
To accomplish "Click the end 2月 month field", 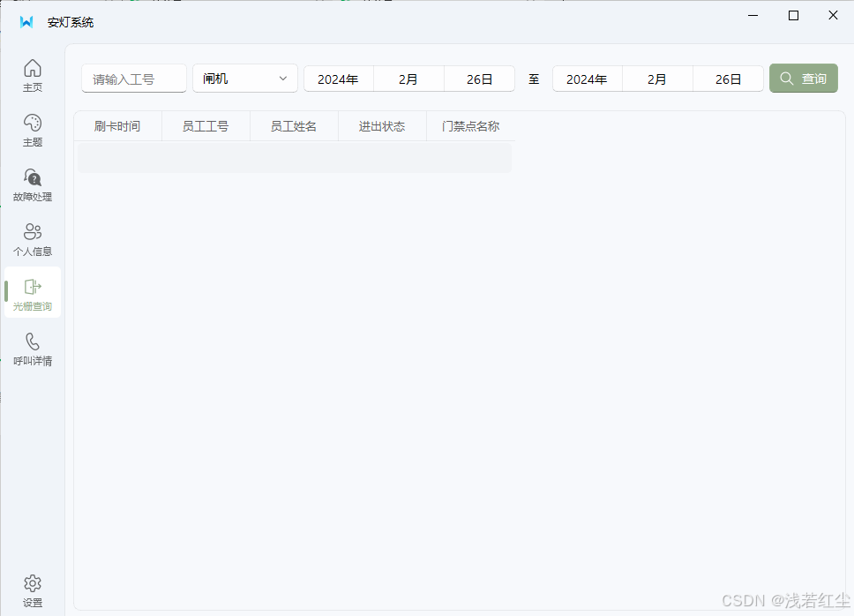I will coord(657,78).
